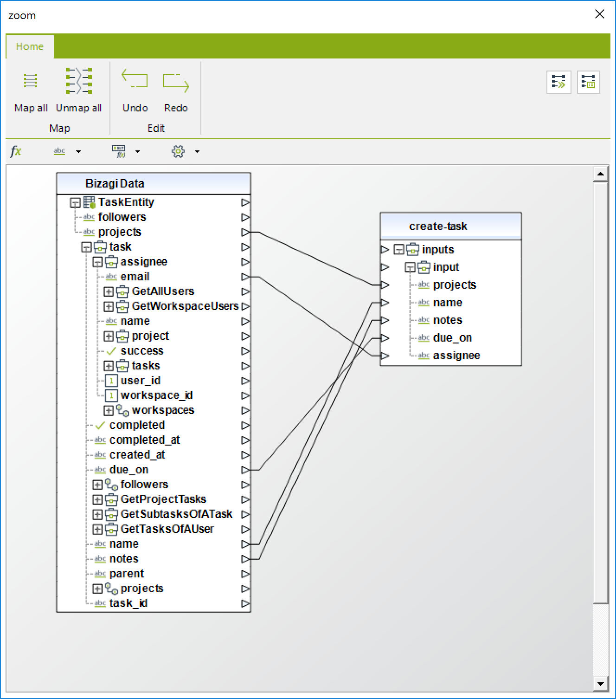Viewport: 616px width, 699px height.
Task: Collapse the task node in Bizagi Data
Action: (86, 247)
